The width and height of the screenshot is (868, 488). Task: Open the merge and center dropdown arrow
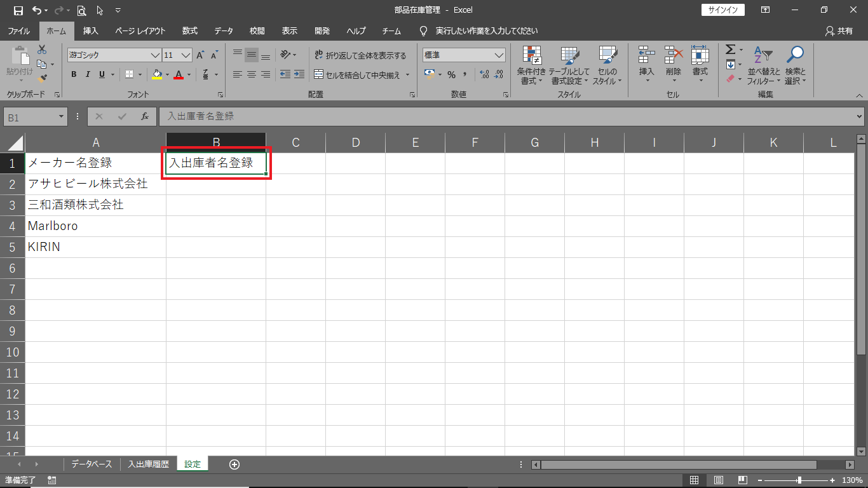click(x=408, y=75)
